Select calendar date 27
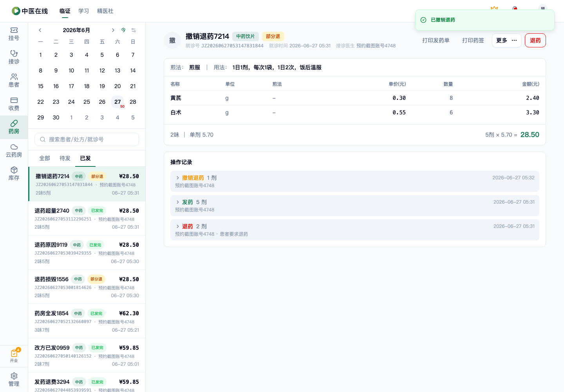 pyautogui.click(x=117, y=102)
